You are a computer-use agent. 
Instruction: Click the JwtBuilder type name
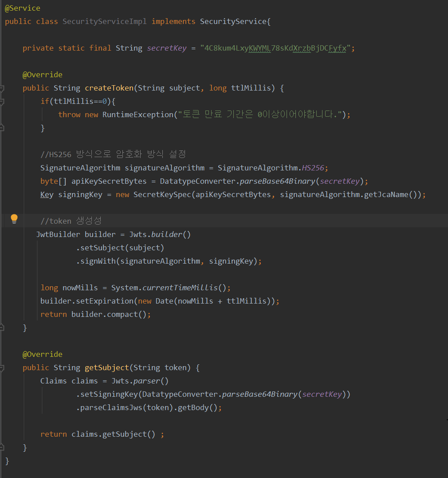click(x=58, y=234)
